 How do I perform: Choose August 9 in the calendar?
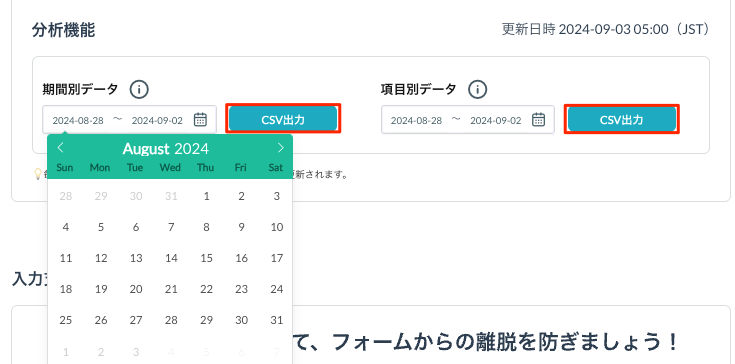[x=241, y=227]
